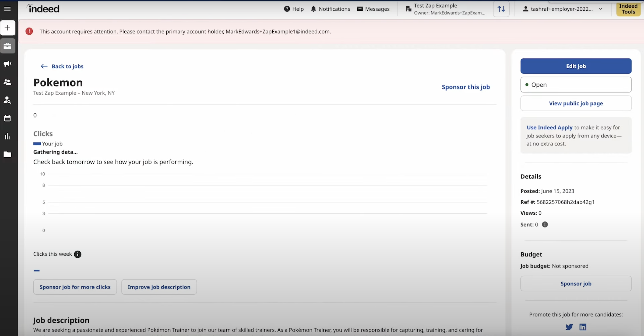The height and width of the screenshot is (336, 644).
Task: Open the Candidates people icon in sidebar
Action: 7,82
